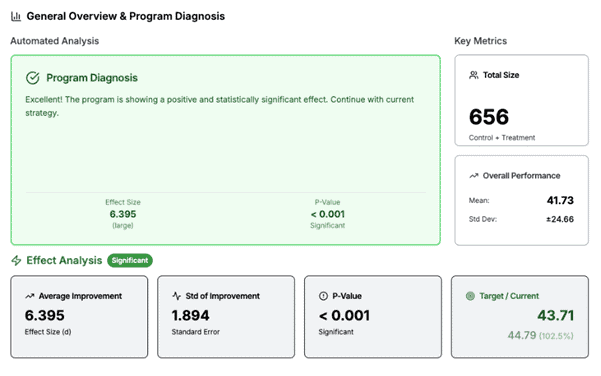Click the trend icon beside Average Improvement
Viewport: 601px width, 376px height.
pyautogui.click(x=30, y=296)
